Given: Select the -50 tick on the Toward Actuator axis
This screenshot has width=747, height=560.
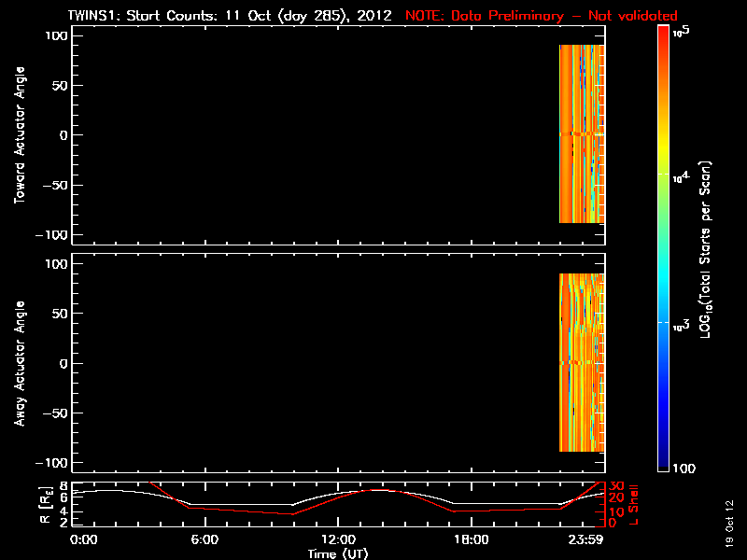Looking at the screenshot, I should 56,185.
